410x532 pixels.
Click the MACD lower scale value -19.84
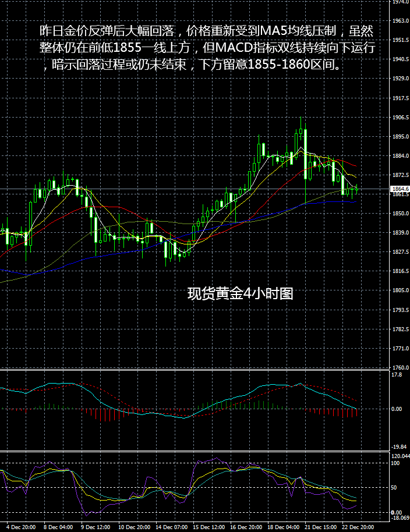pos(398,447)
